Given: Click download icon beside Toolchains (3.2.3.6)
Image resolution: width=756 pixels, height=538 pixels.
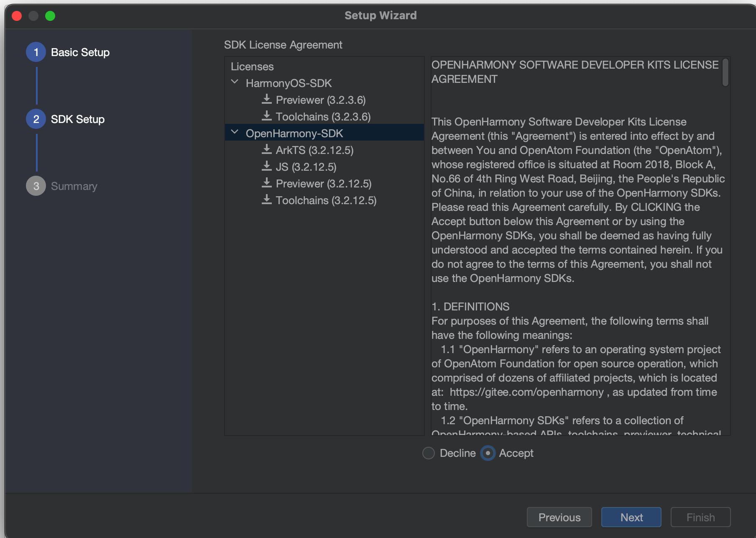Looking at the screenshot, I should click(266, 116).
